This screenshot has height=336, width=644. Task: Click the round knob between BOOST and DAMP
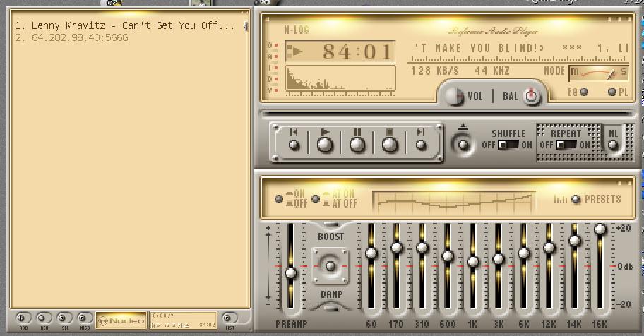[330, 266]
